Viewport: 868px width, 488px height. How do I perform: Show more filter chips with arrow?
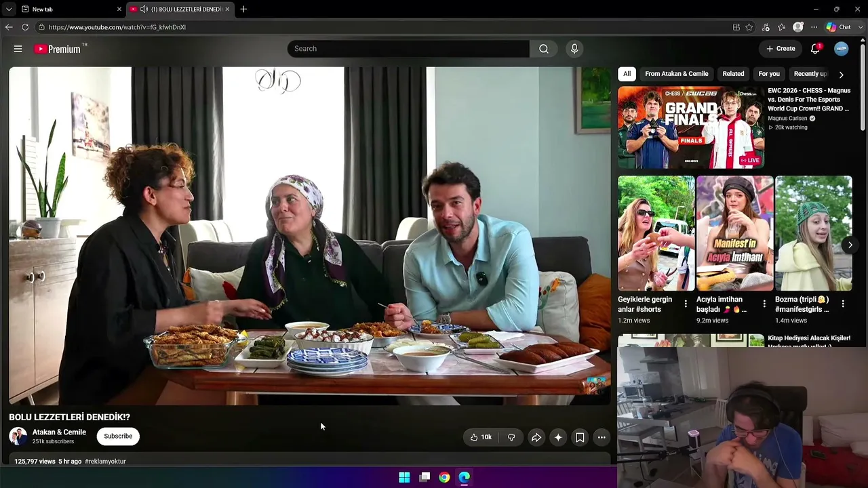pyautogui.click(x=841, y=75)
